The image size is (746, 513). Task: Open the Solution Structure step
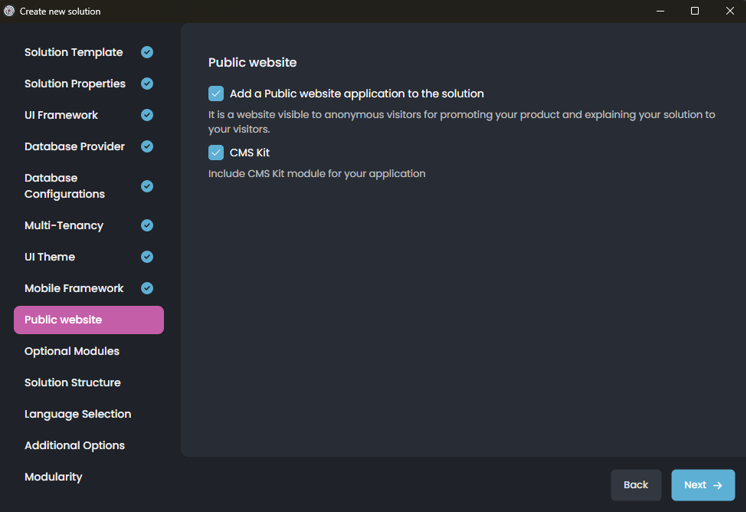click(72, 383)
